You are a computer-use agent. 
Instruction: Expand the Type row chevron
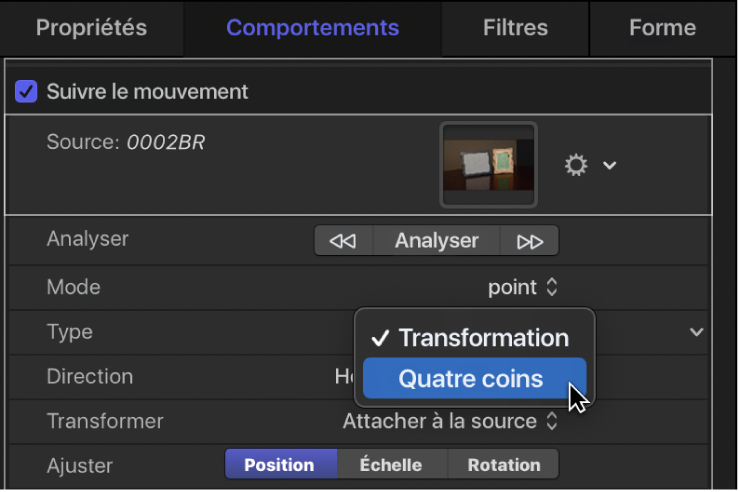[x=697, y=332]
